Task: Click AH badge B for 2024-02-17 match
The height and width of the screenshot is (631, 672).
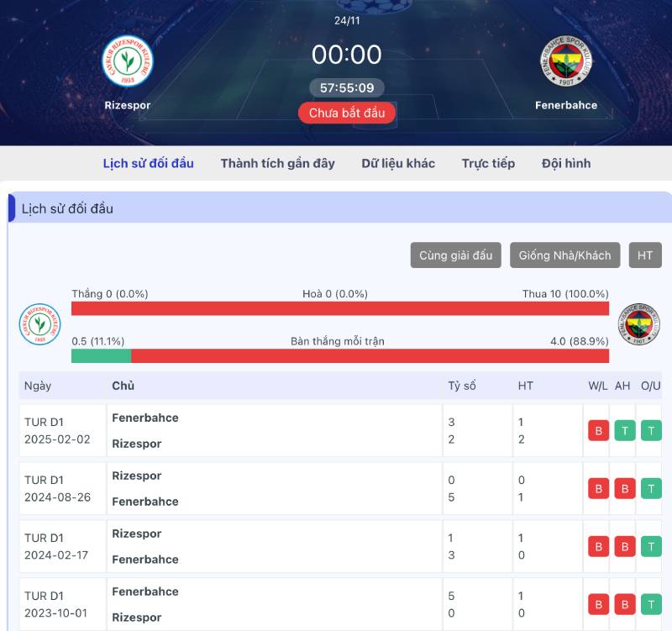Action: (x=625, y=546)
